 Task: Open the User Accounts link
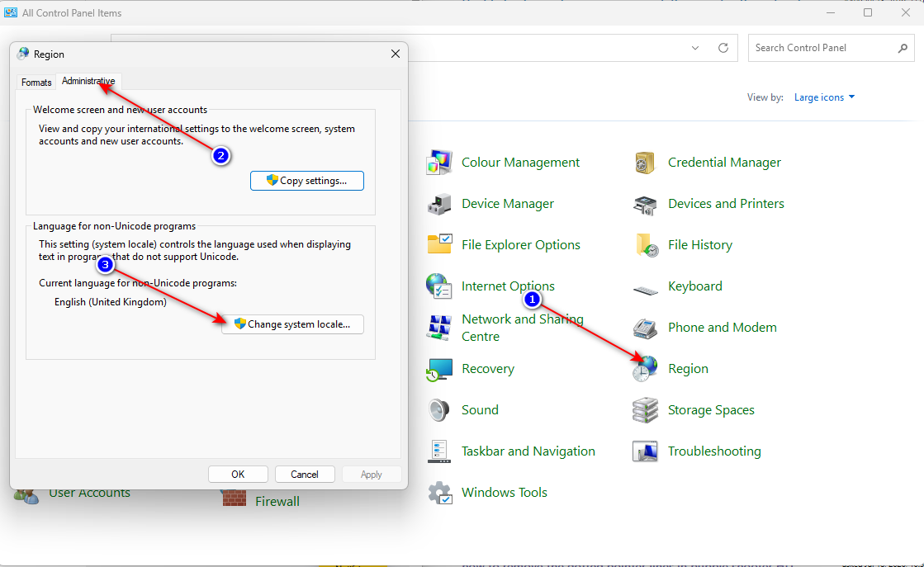click(x=89, y=494)
